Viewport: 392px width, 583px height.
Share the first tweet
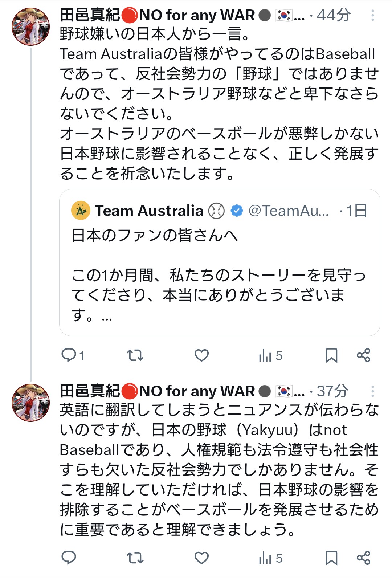click(x=363, y=355)
